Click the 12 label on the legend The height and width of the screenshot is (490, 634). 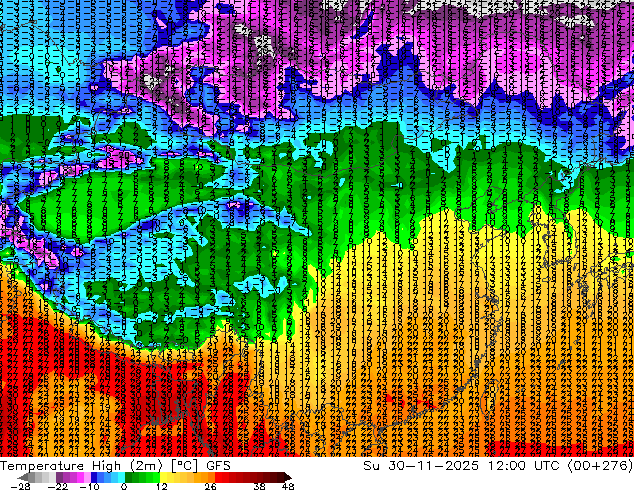tap(162, 486)
